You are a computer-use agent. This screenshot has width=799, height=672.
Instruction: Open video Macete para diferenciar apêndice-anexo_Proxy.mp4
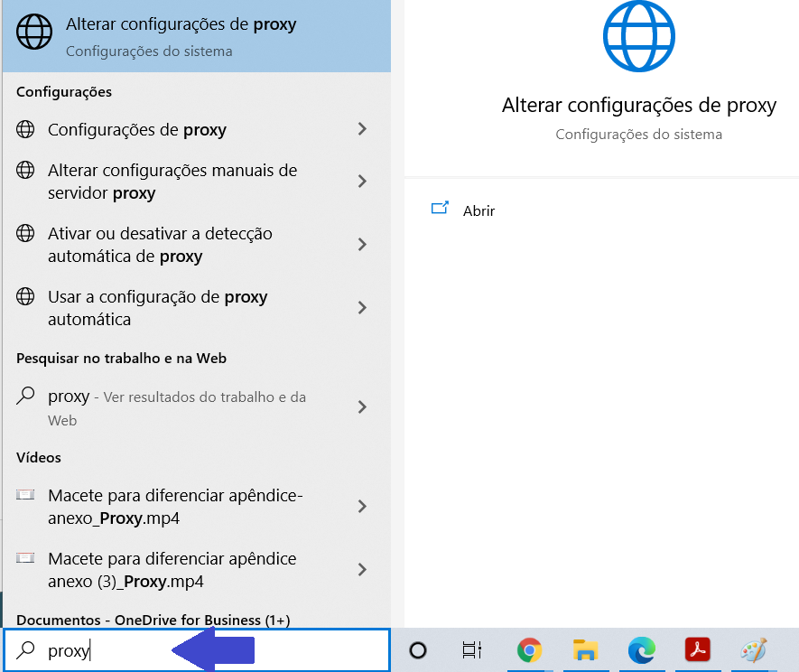tap(197, 507)
